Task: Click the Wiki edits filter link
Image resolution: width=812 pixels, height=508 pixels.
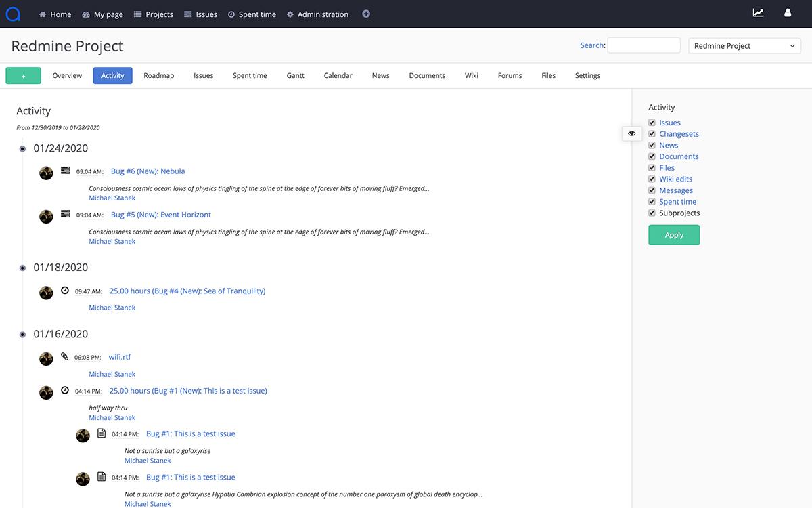Action: [676, 179]
